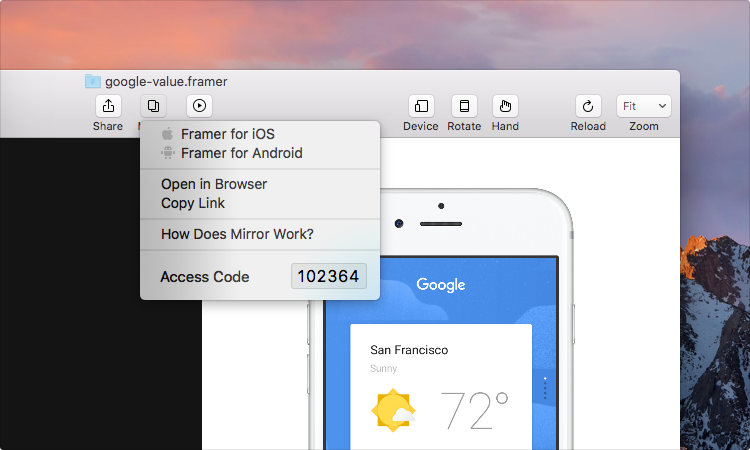The height and width of the screenshot is (450, 750).
Task: Click the Google logo in phone preview
Action: (x=441, y=285)
